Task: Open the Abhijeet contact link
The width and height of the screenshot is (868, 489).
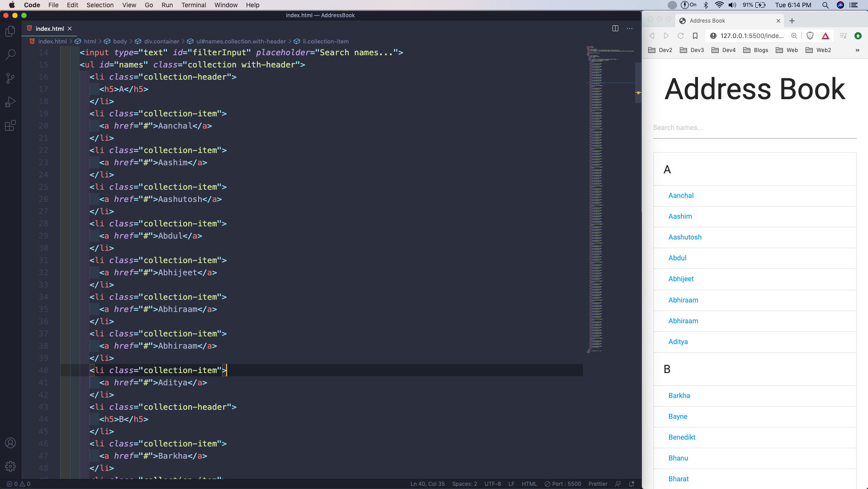Action: pos(681,279)
